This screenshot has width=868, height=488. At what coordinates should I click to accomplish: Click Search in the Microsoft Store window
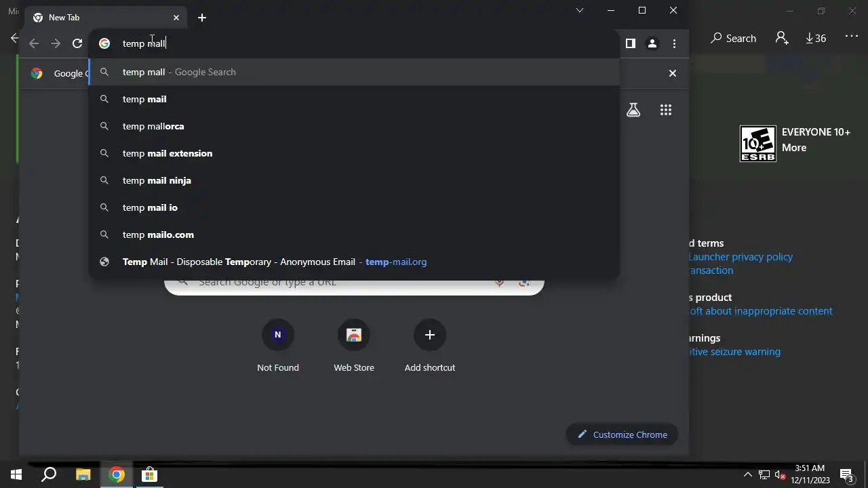(733, 38)
